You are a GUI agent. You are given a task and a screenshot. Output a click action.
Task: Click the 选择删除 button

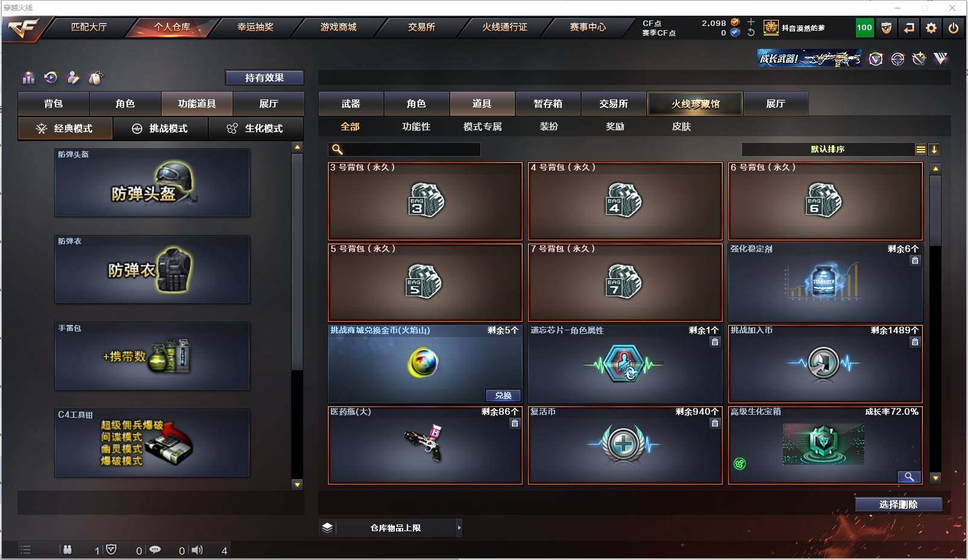click(898, 505)
